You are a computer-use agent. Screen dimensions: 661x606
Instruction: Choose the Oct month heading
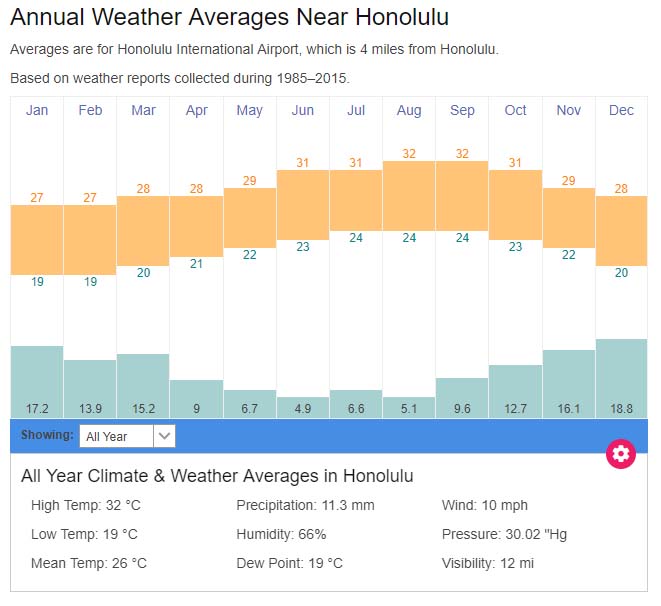click(515, 110)
